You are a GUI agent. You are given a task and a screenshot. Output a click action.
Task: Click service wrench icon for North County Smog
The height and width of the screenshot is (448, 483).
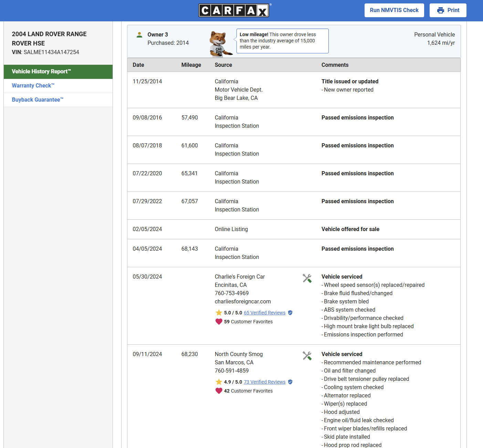307,356
